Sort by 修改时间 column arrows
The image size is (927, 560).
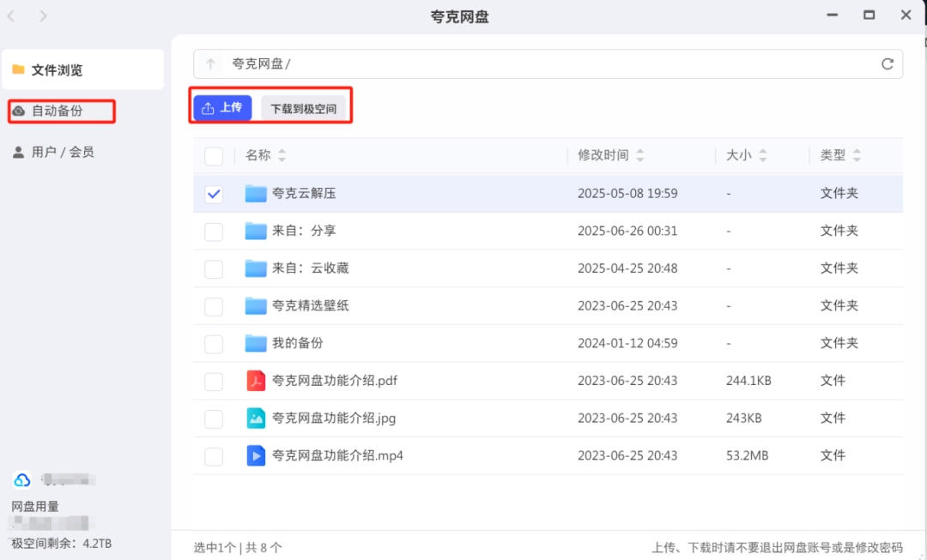(640, 156)
